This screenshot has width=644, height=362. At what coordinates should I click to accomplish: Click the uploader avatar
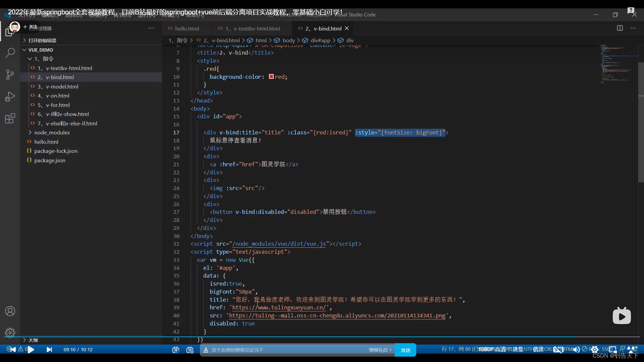tap(15, 27)
